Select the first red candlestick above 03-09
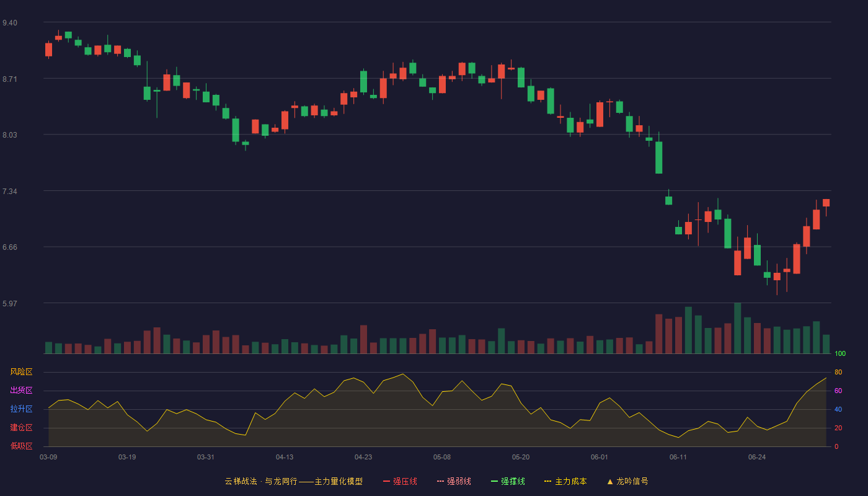 (x=48, y=50)
